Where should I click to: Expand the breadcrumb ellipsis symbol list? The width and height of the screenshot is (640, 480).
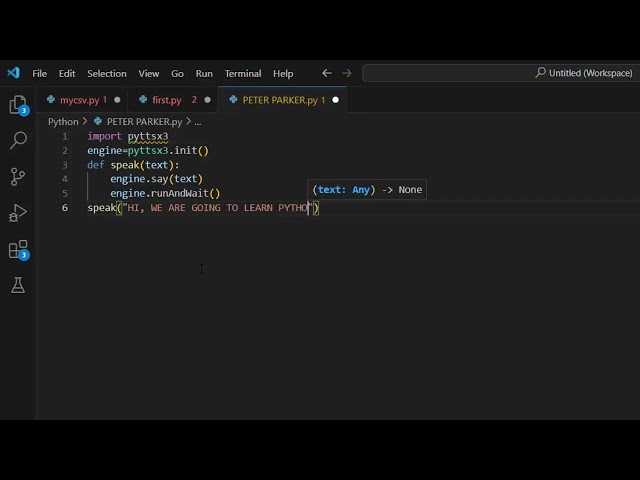(198, 122)
